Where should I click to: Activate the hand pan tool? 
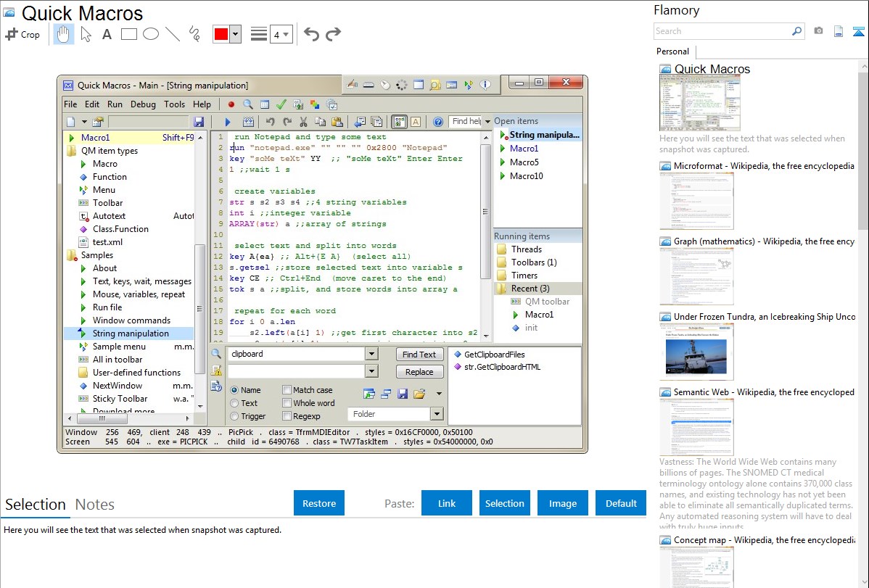64,34
